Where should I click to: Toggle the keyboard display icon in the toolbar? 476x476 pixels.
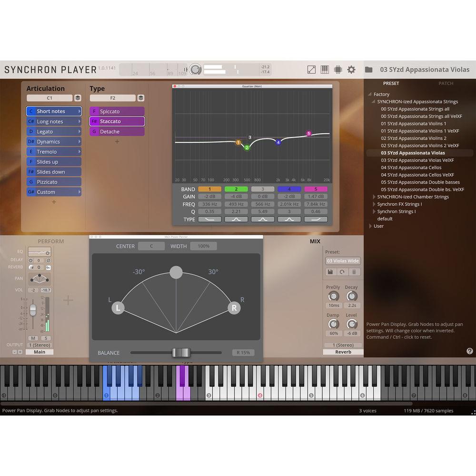click(x=324, y=69)
